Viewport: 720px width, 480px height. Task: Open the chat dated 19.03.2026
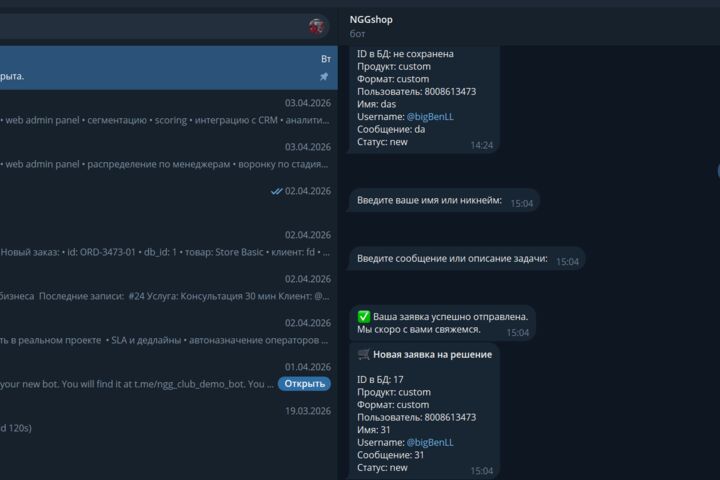pyautogui.click(x=169, y=420)
